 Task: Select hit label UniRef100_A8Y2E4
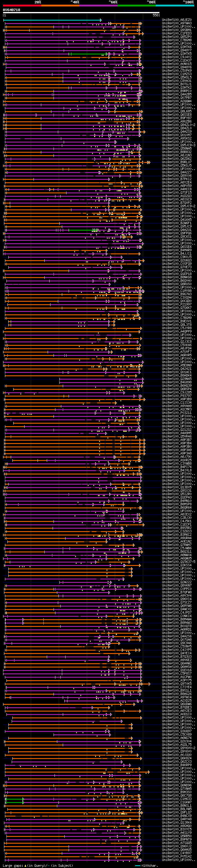tap(177, 182)
